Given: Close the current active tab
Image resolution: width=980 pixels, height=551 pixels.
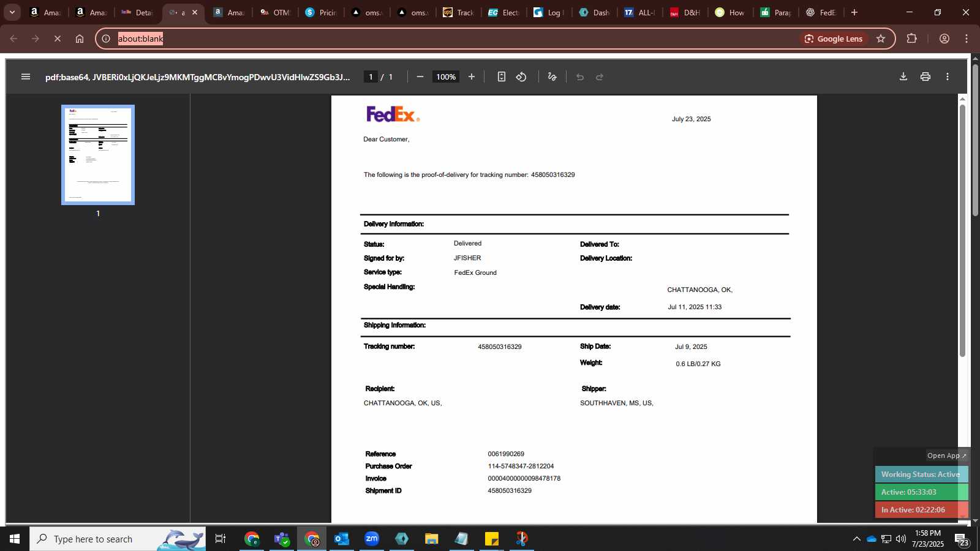Looking at the screenshot, I should pyautogui.click(x=195, y=12).
